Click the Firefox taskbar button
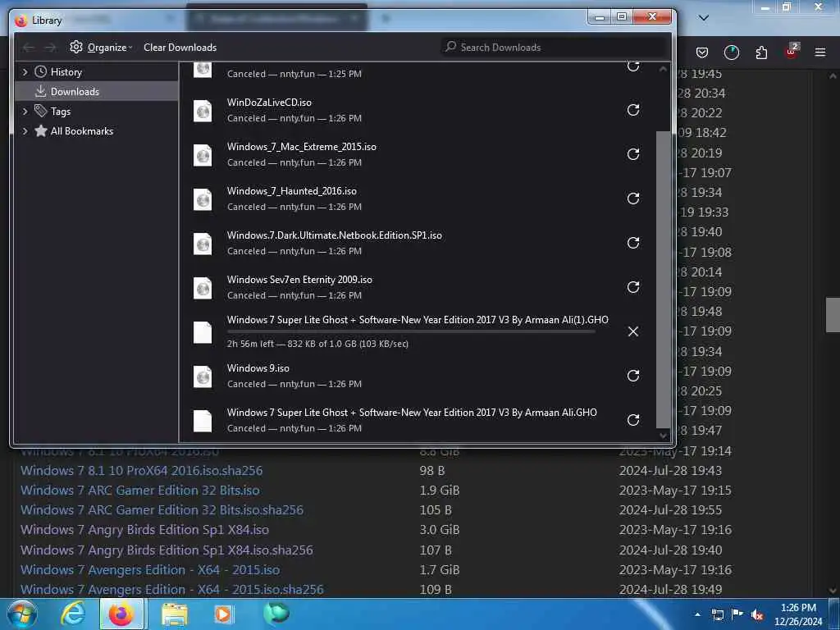This screenshot has width=840, height=630. point(121,614)
